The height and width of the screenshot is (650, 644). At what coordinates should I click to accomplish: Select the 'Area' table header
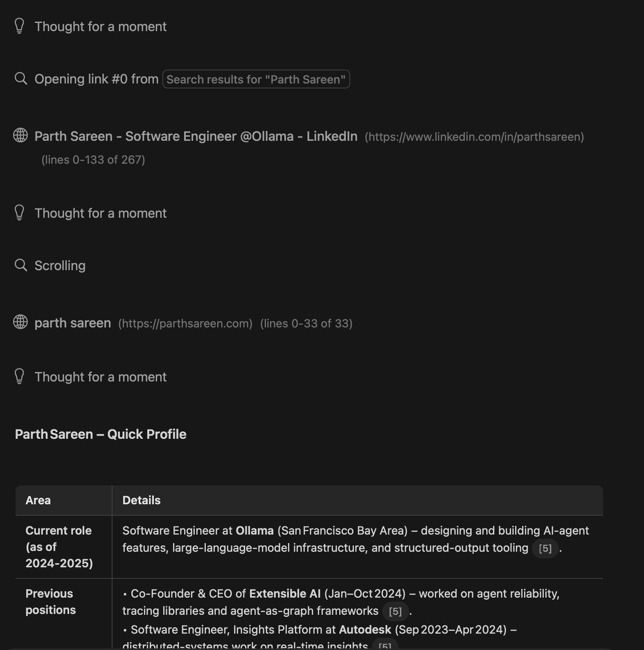[38, 500]
